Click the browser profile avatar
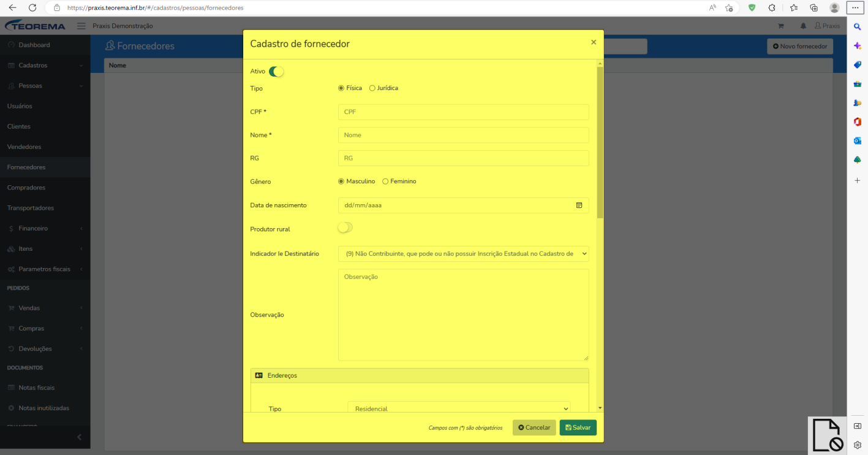Viewport: 868px width, 455px height. click(834, 8)
